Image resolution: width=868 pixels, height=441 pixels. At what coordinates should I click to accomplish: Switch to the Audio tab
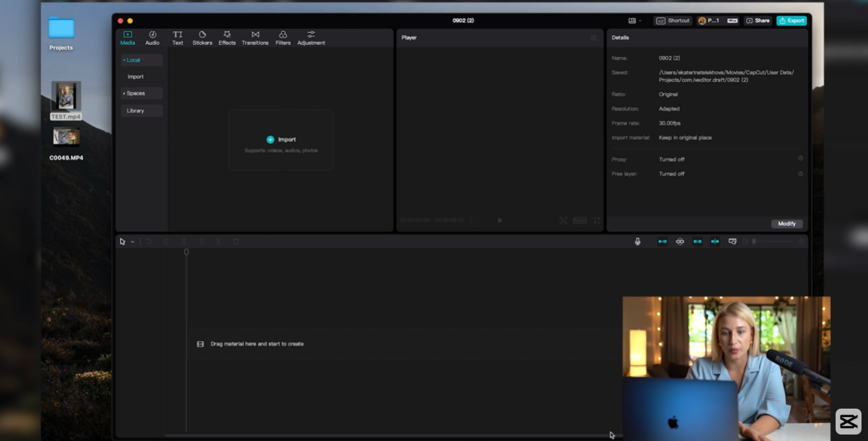coord(152,38)
